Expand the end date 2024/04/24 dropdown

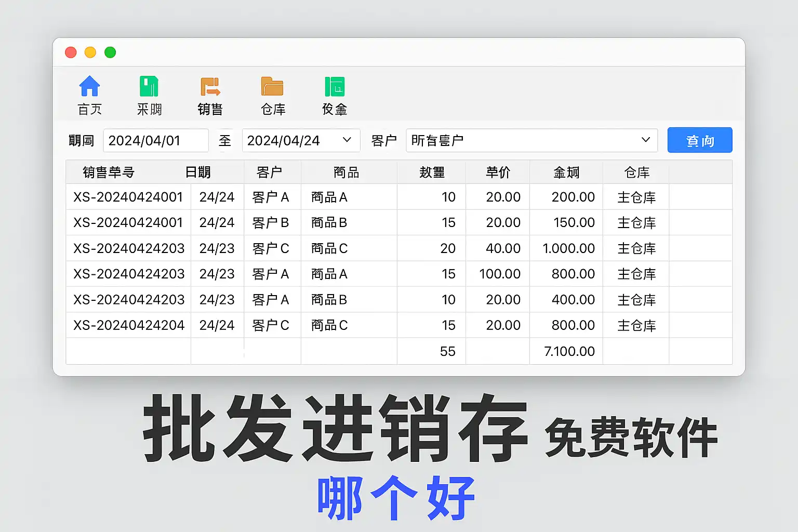(x=347, y=140)
